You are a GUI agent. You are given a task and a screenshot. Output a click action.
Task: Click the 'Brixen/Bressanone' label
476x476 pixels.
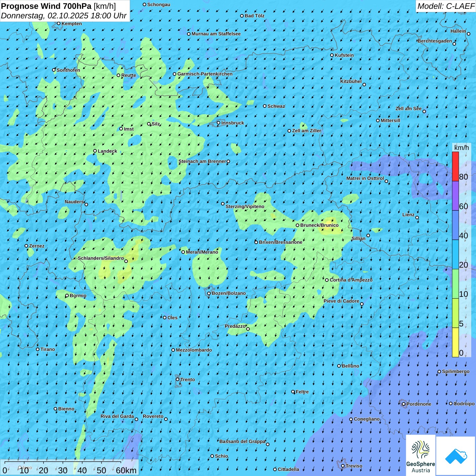coord(280,242)
